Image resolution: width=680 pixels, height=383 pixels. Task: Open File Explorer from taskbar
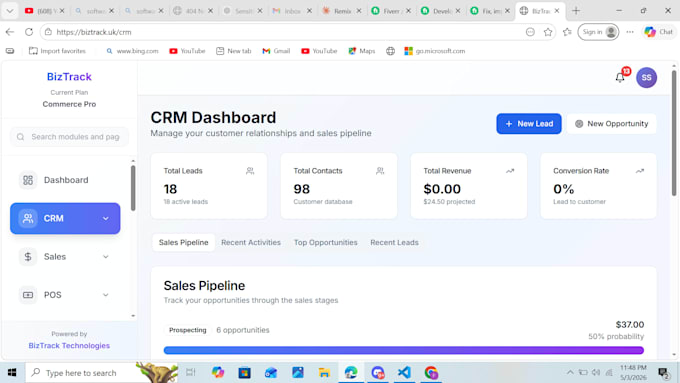click(x=324, y=372)
